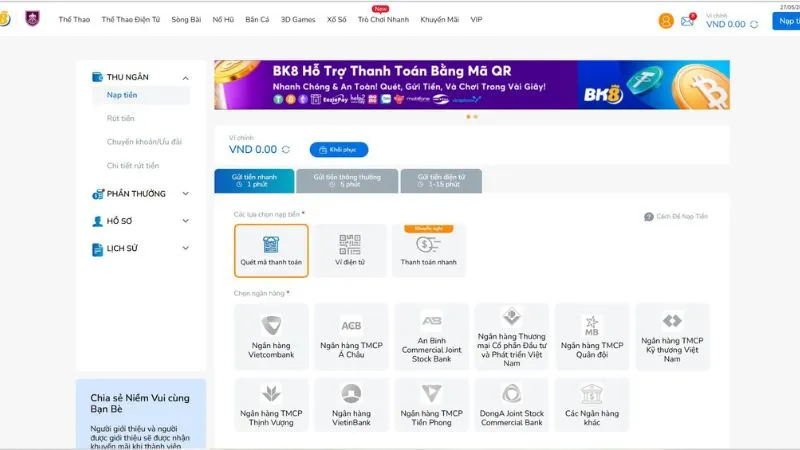Collapse the THU NGÂN sidebar section

[185, 78]
